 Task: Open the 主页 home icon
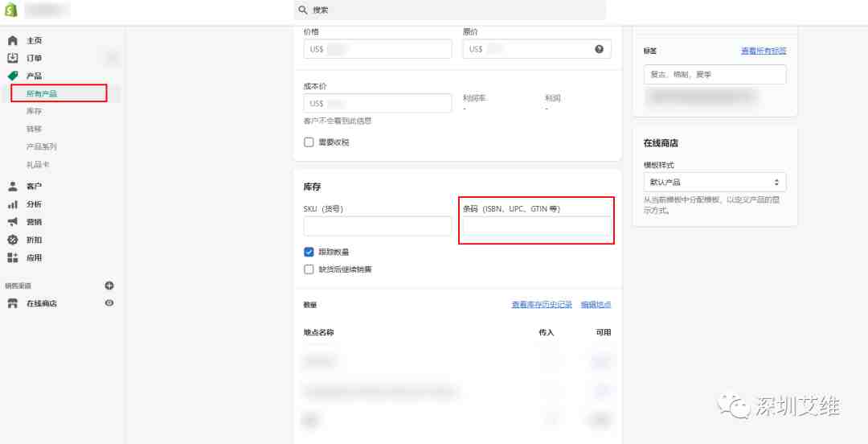[13, 40]
